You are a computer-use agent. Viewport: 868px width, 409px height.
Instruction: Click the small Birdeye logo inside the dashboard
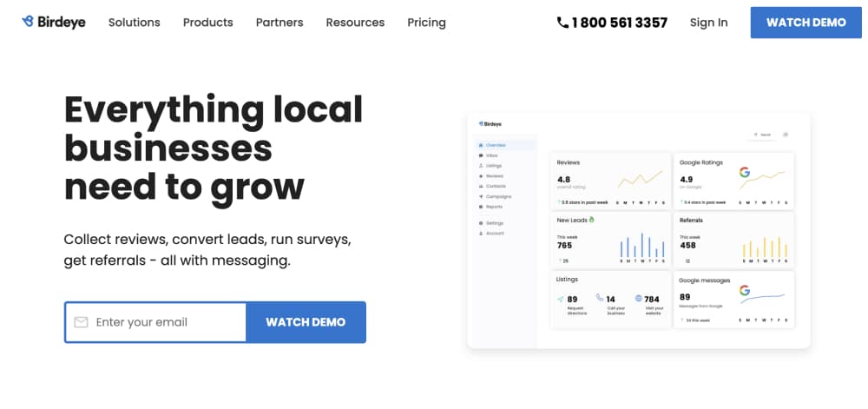(490, 124)
